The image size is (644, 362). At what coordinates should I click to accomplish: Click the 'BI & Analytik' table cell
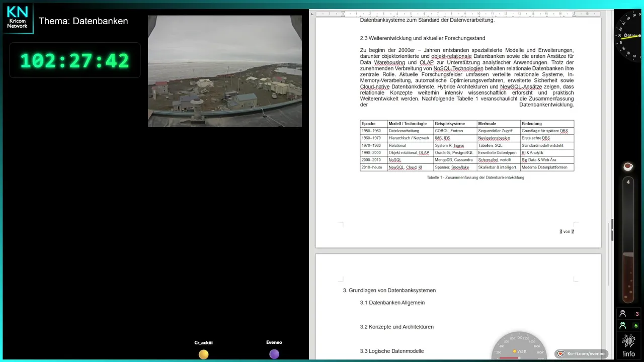tap(547, 152)
